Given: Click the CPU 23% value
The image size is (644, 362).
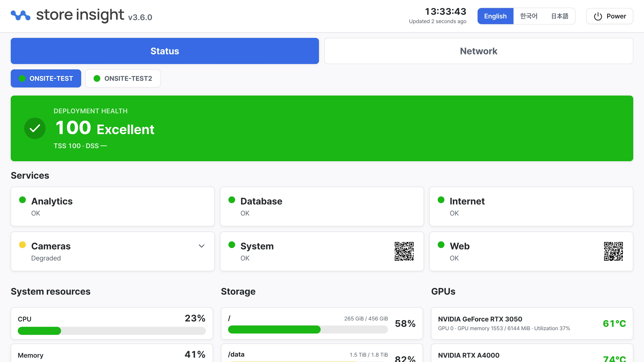Looking at the screenshot, I should coord(195,318).
